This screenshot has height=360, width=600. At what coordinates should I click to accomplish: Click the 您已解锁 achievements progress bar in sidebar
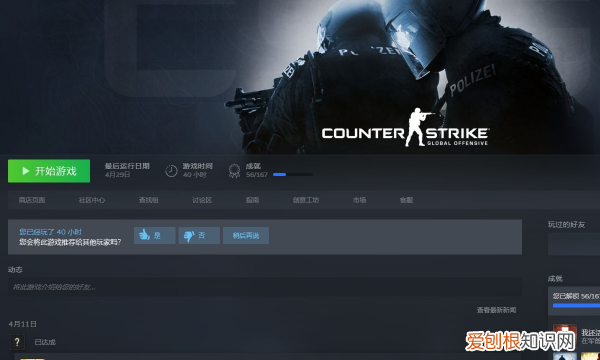576,305
